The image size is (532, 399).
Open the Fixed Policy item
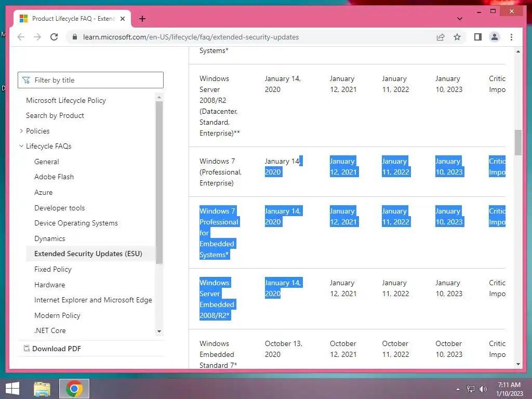53,270
